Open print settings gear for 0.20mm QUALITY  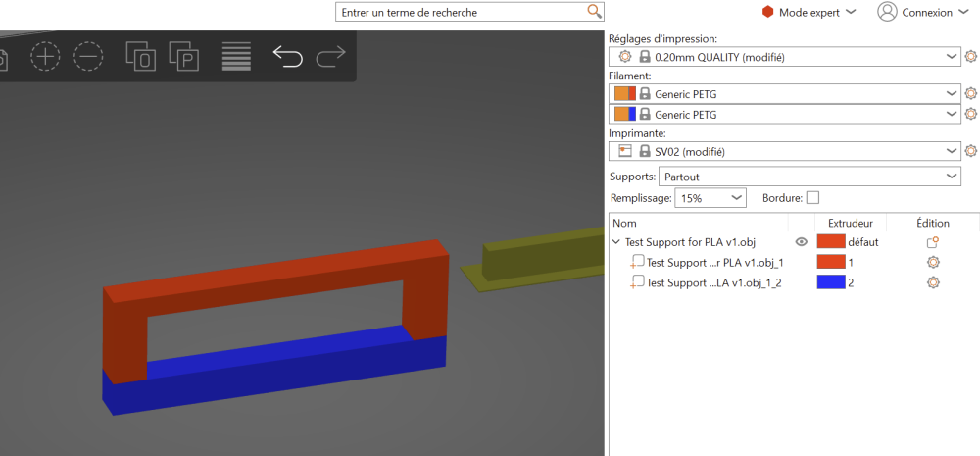[x=970, y=56]
